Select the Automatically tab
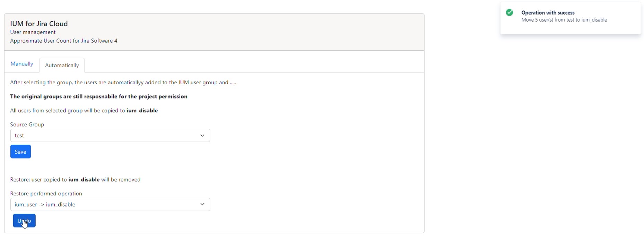The image size is (644, 237). coord(62,65)
